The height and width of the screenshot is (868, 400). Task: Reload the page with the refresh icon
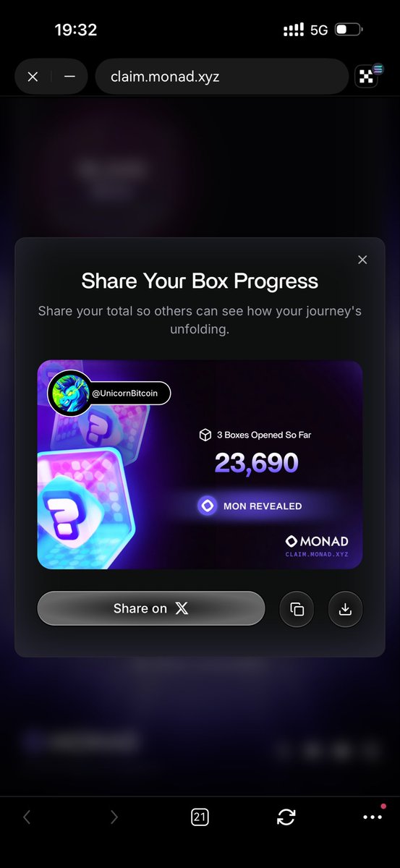[x=286, y=817]
